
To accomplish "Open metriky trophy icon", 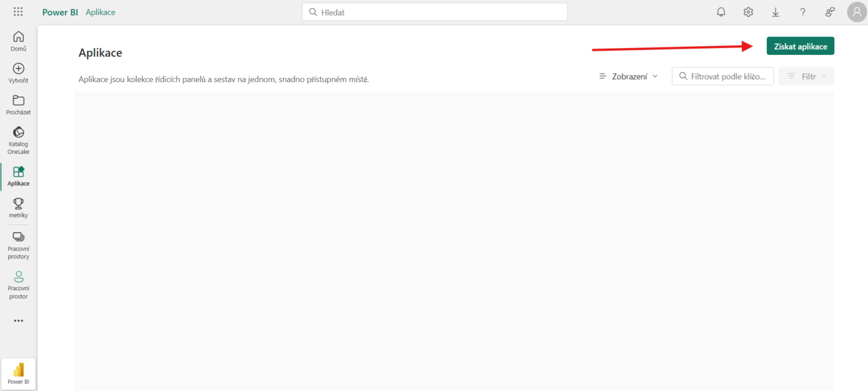I will (x=18, y=207).
